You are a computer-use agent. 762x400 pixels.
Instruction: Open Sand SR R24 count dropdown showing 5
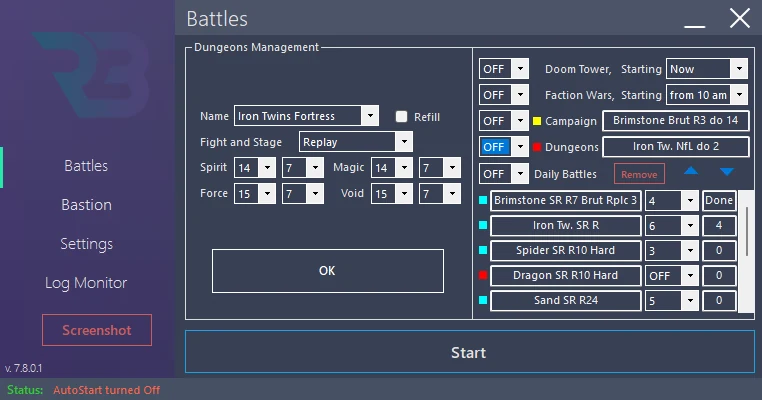[672, 300]
